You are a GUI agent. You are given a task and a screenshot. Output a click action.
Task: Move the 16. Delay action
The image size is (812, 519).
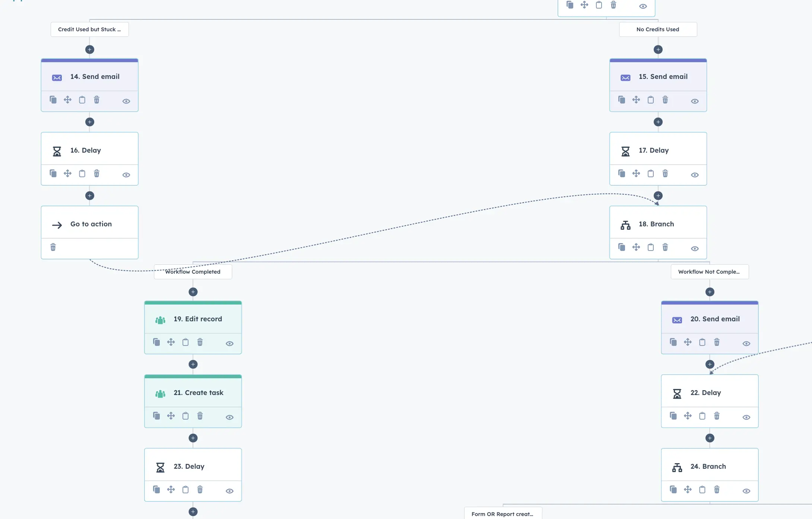[x=67, y=173]
